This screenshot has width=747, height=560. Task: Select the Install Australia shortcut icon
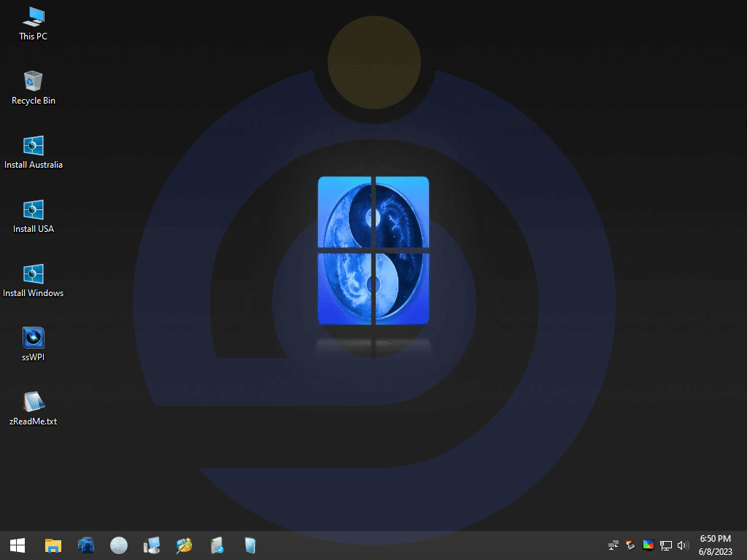34,146
